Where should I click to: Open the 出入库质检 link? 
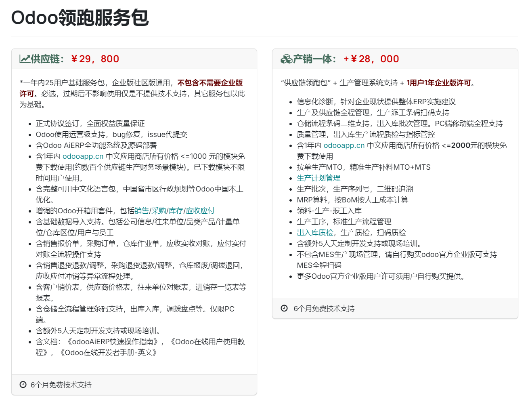[x=315, y=233]
